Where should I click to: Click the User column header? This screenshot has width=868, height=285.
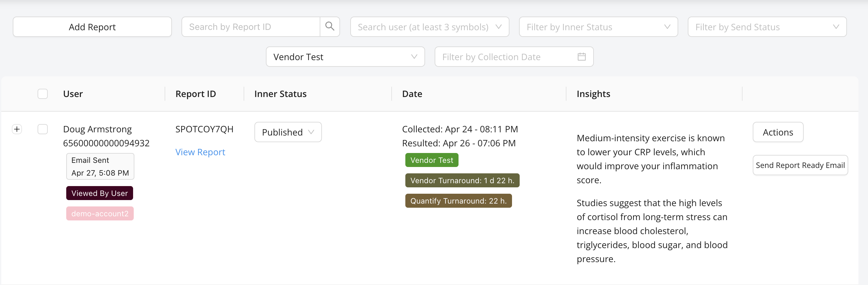point(73,94)
